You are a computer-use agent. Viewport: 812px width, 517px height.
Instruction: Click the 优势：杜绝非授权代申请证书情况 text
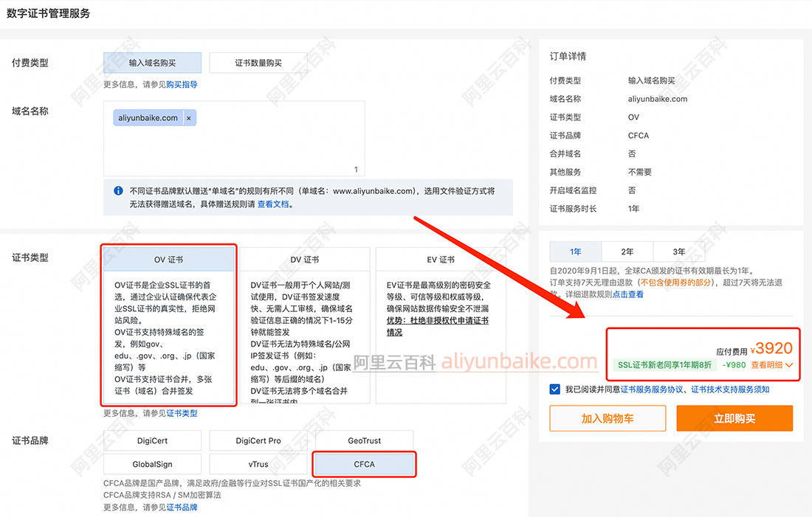tap(438, 327)
